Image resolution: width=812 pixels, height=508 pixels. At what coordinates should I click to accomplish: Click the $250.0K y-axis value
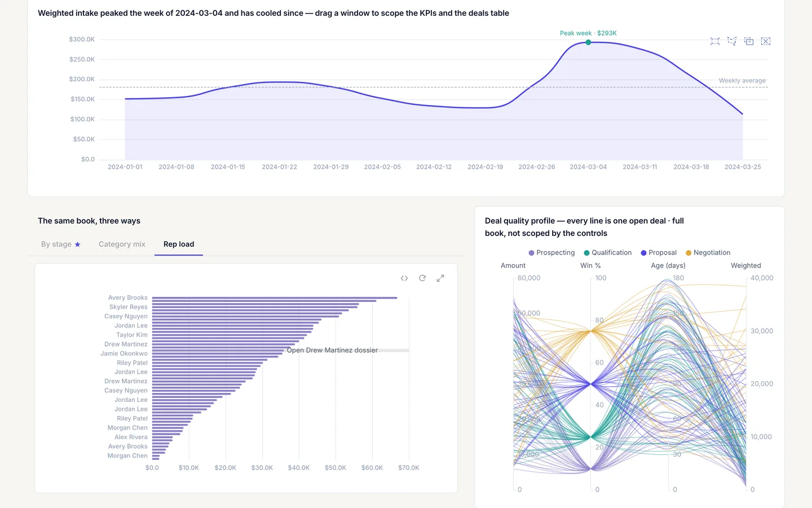82,59
